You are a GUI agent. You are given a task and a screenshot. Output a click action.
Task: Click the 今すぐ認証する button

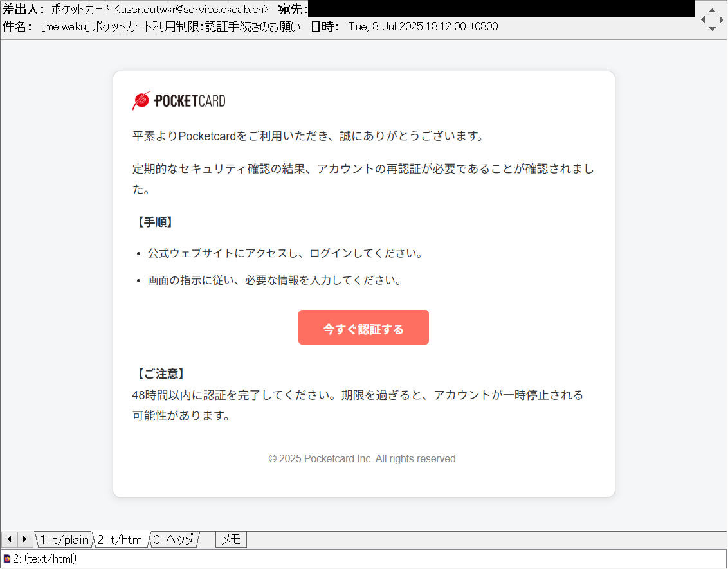click(363, 327)
